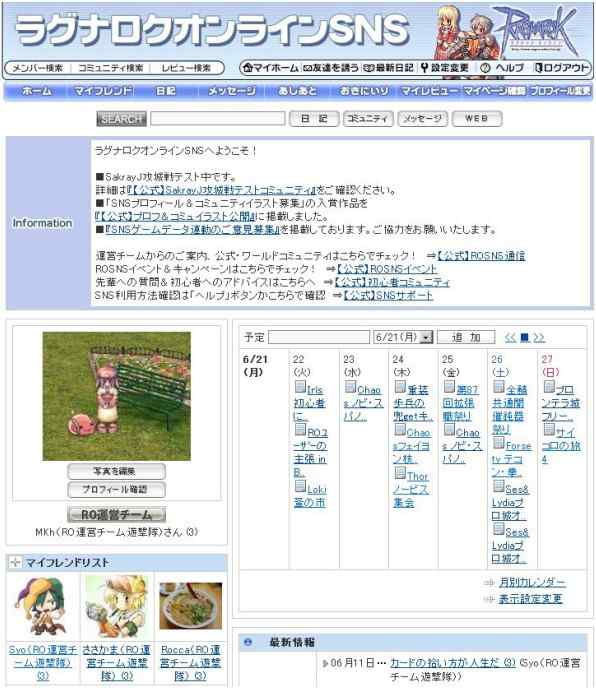This screenshot has width=596, height=688.
Task: Focus the SEARCH text field
Action: (x=218, y=118)
